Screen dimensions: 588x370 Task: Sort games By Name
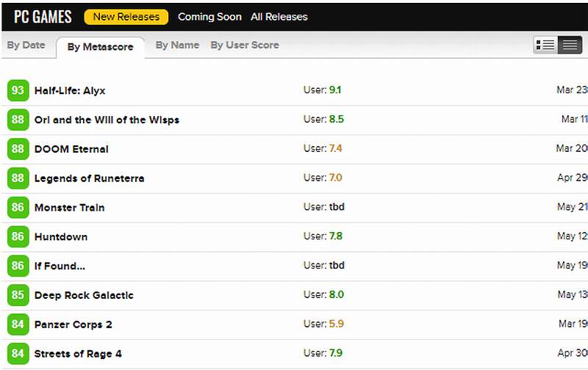177,46
